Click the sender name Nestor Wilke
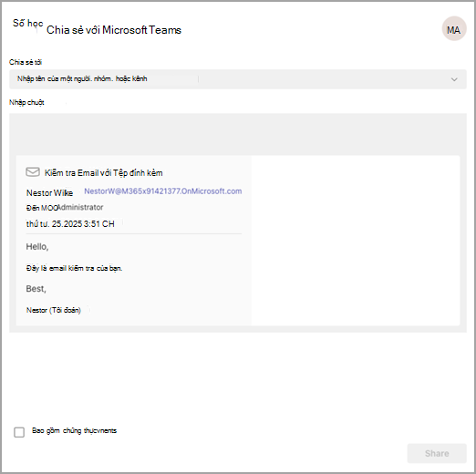Image resolution: width=476 pixels, height=474 pixels. (x=49, y=193)
